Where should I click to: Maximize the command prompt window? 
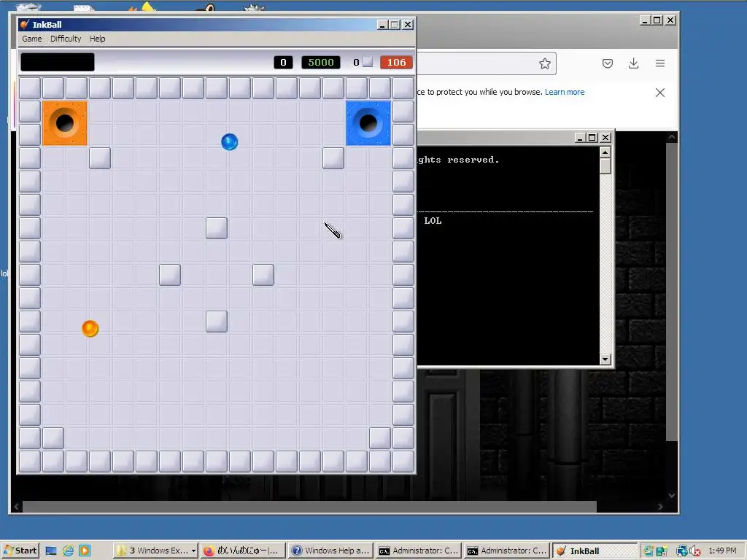tap(592, 138)
